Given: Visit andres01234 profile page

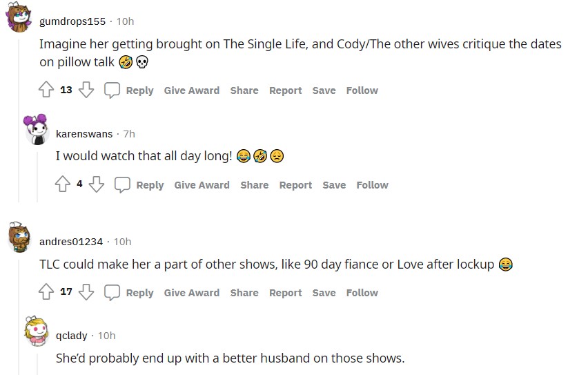Looking at the screenshot, I should [71, 242].
